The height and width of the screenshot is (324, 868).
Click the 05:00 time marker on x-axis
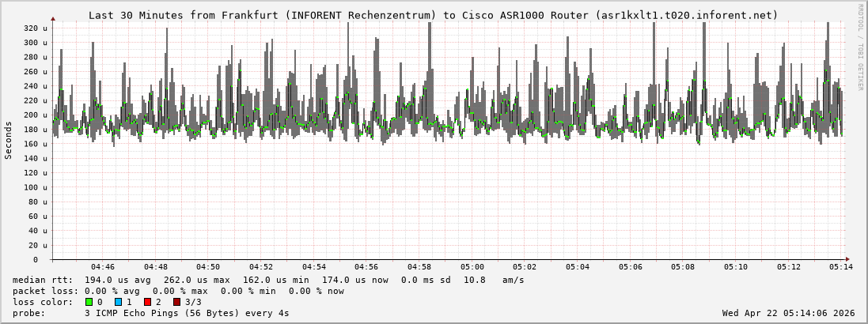click(x=472, y=267)
